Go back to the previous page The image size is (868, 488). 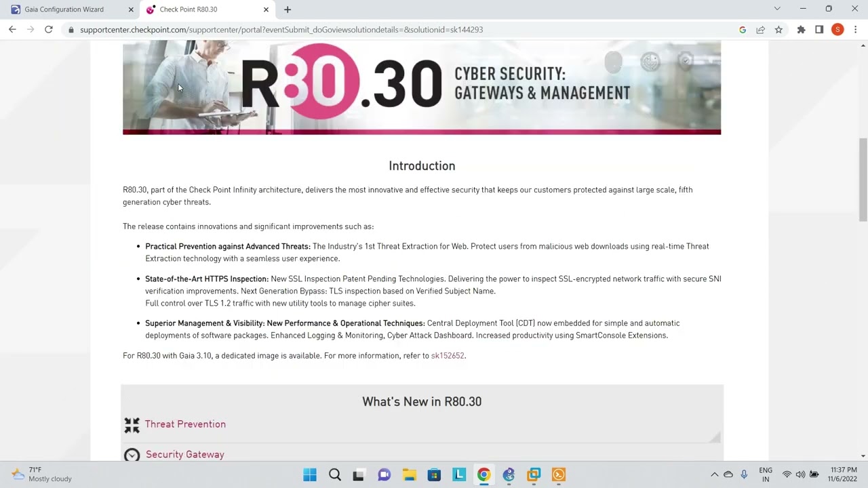12,30
